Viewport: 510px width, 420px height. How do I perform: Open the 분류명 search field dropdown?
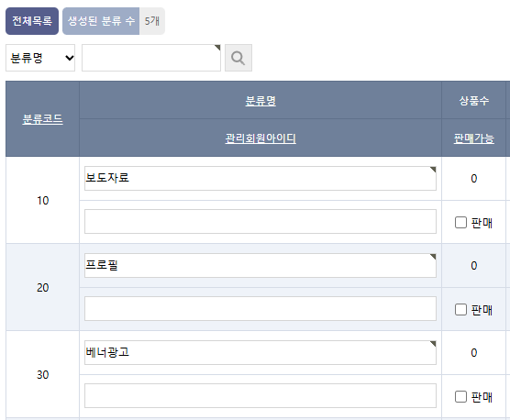[40, 58]
